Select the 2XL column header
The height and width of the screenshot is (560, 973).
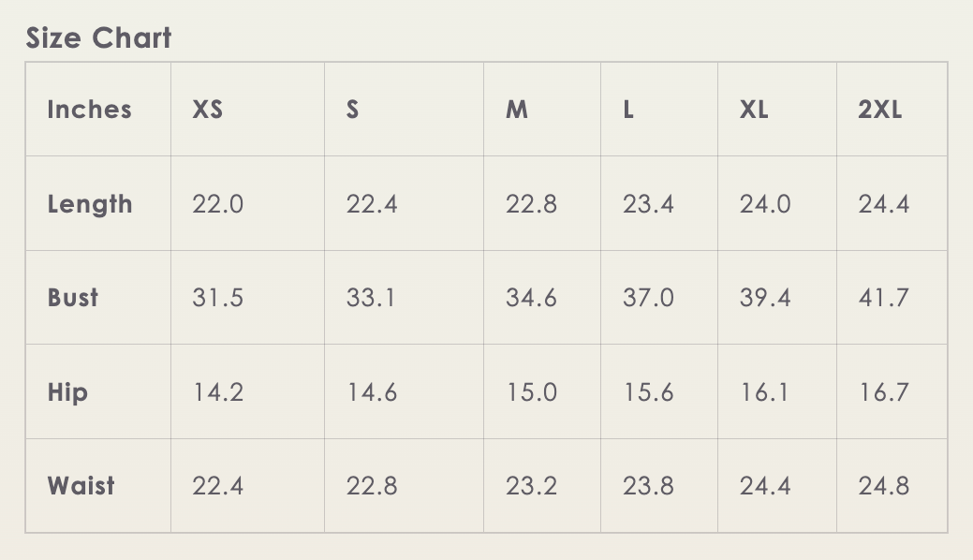tap(880, 110)
